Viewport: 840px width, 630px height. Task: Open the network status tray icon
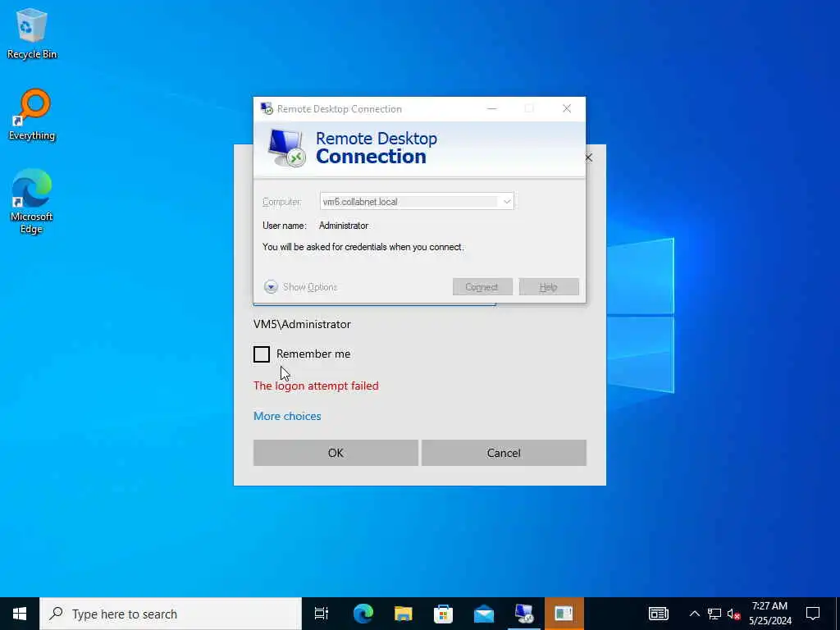tap(714, 614)
